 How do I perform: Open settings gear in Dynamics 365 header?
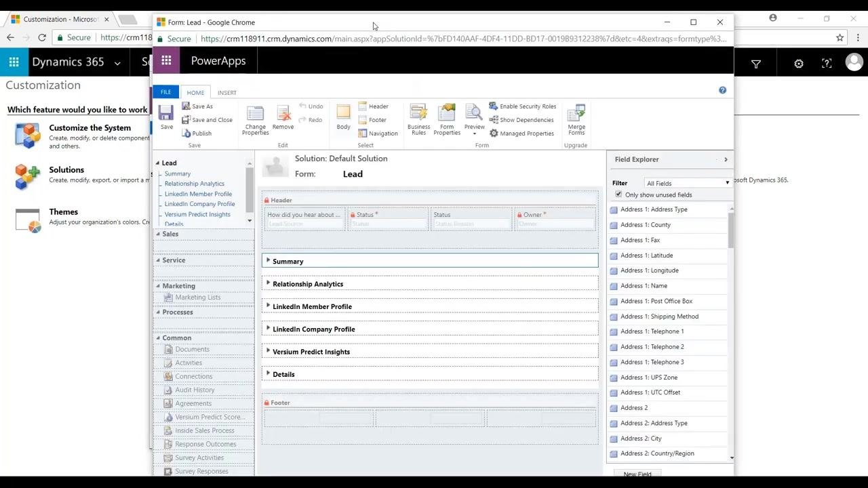[799, 64]
